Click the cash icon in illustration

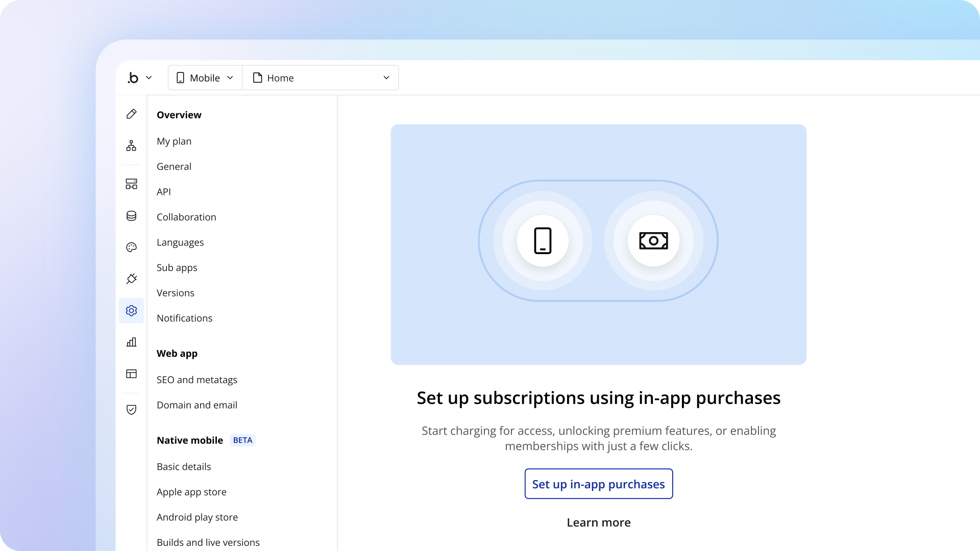653,241
